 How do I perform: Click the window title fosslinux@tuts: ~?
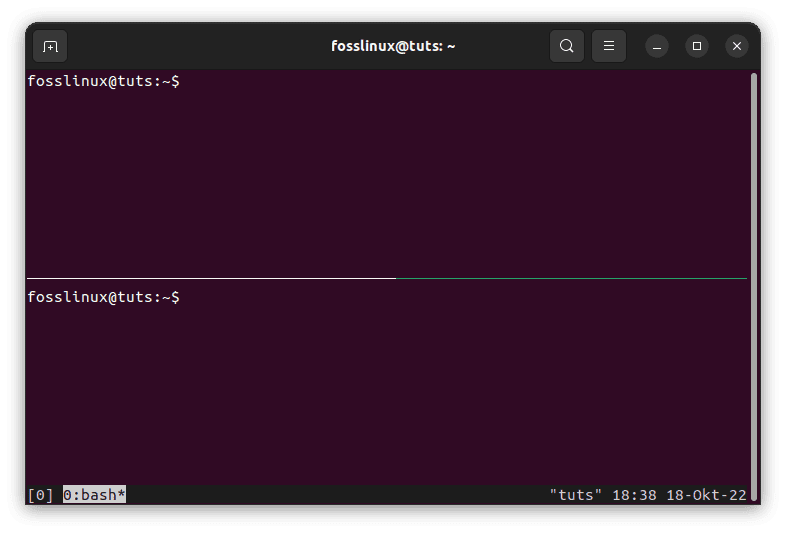(x=393, y=46)
